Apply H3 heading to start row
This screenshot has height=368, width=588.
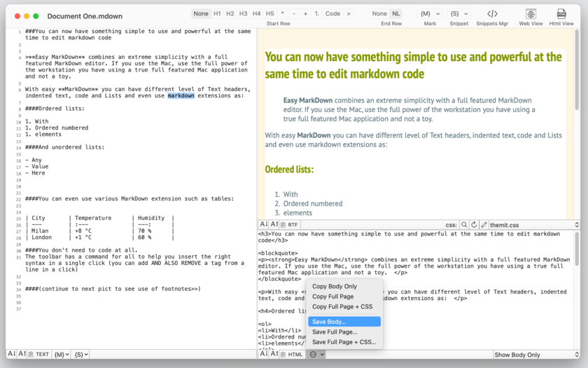click(244, 13)
